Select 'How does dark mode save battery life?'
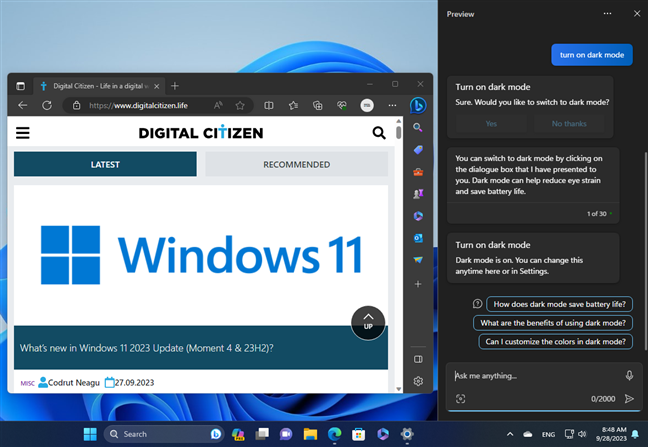 click(x=560, y=304)
